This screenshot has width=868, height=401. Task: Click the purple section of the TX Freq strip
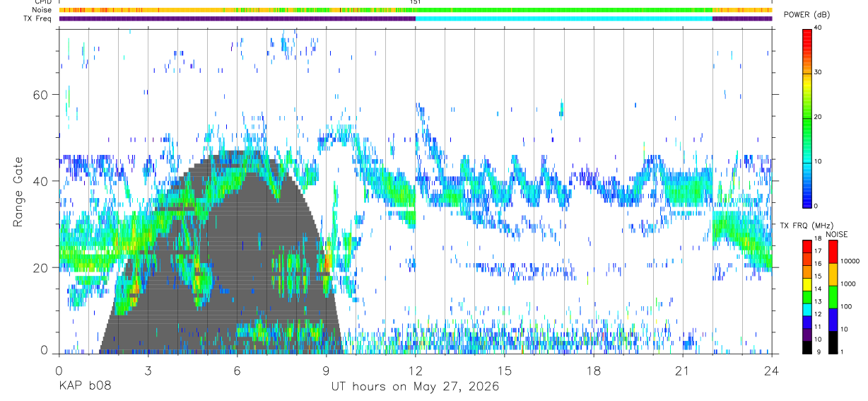tap(237, 18)
